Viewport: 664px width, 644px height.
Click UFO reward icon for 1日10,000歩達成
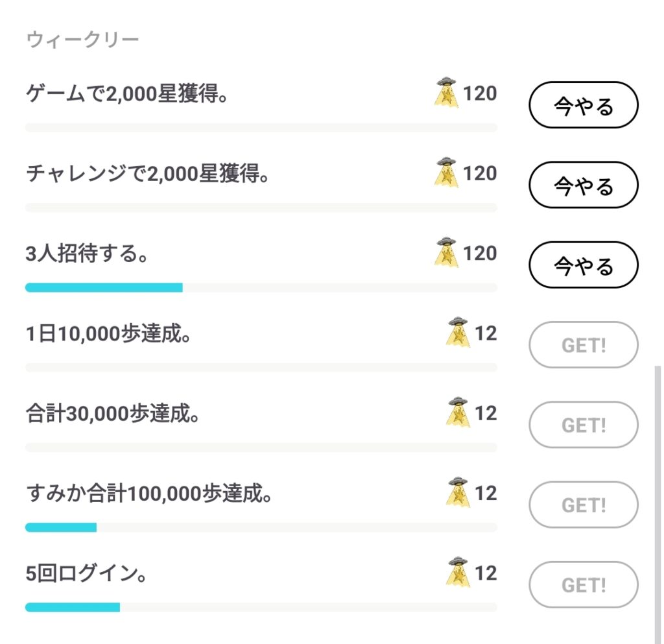coord(458,332)
